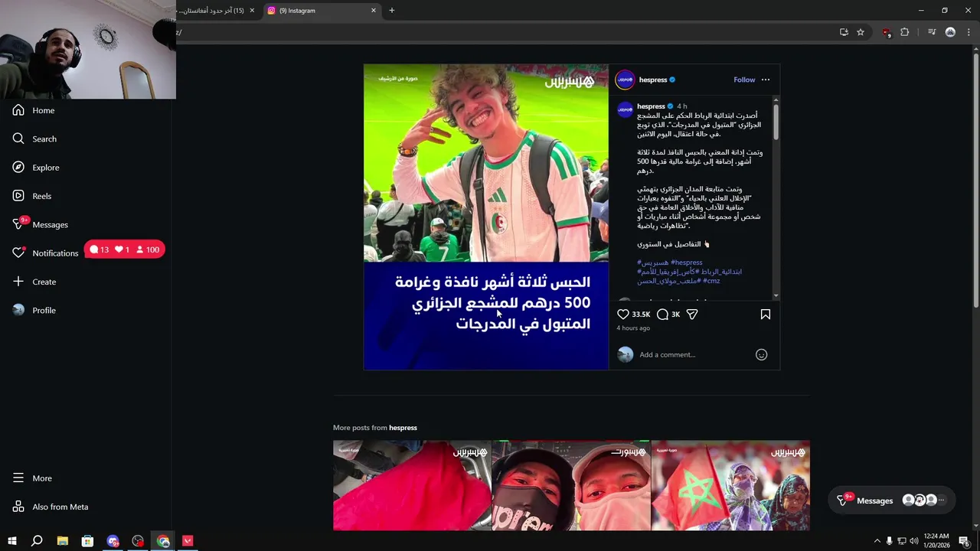
Task: Click hespress link in More posts heading
Action: pyautogui.click(x=403, y=428)
